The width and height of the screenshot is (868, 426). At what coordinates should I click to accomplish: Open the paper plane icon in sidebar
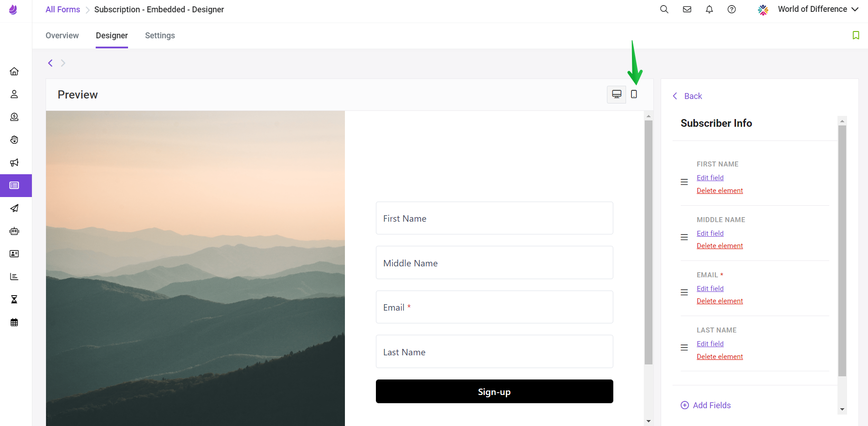15,208
